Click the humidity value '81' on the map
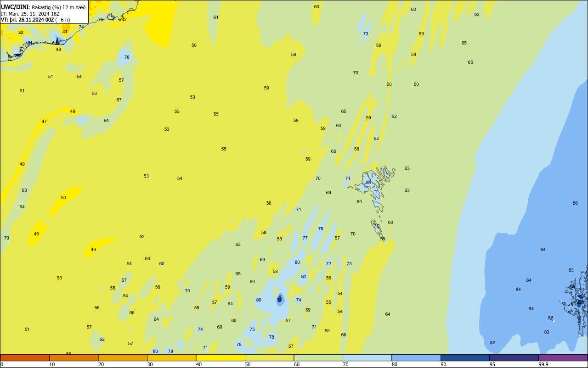588x368 pixels. click(304, 276)
